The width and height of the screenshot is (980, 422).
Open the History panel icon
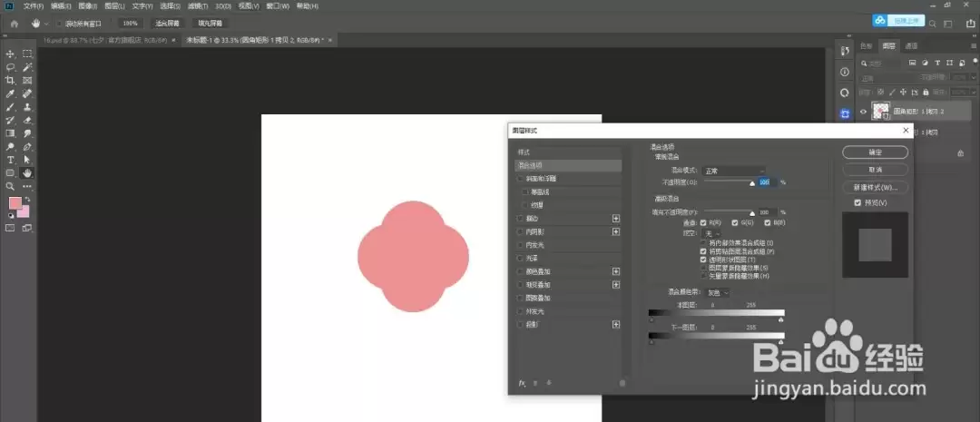845,51
